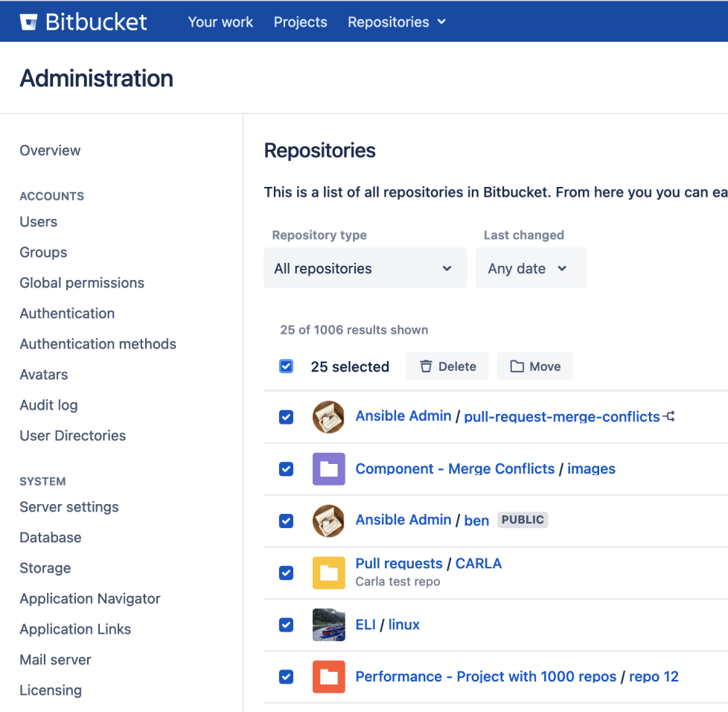The width and height of the screenshot is (728, 712).
Task: Click the '25 selected' label
Action: click(350, 366)
